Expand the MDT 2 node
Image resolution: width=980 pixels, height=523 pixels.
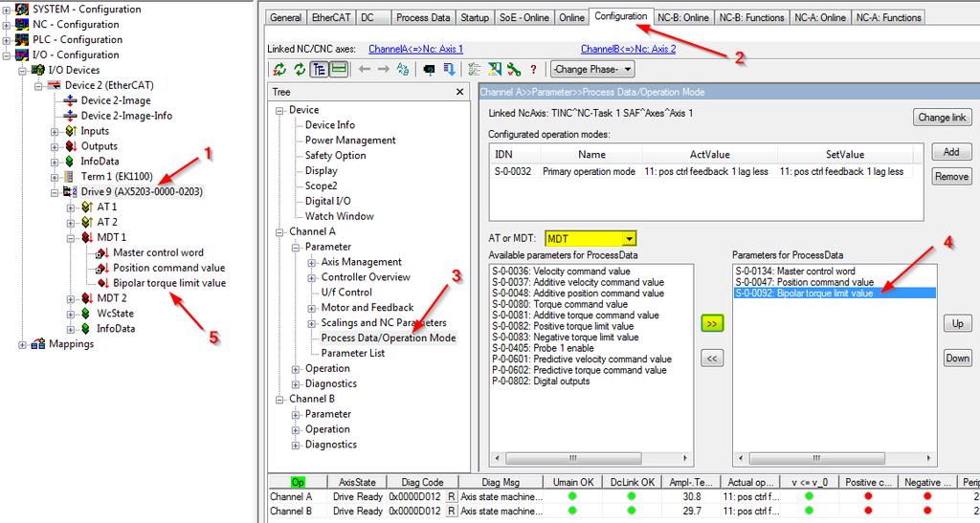pyautogui.click(x=71, y=298)
